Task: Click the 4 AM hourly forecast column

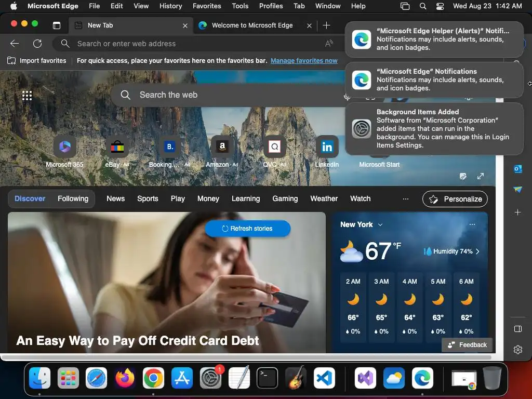Action: [409, 307]
